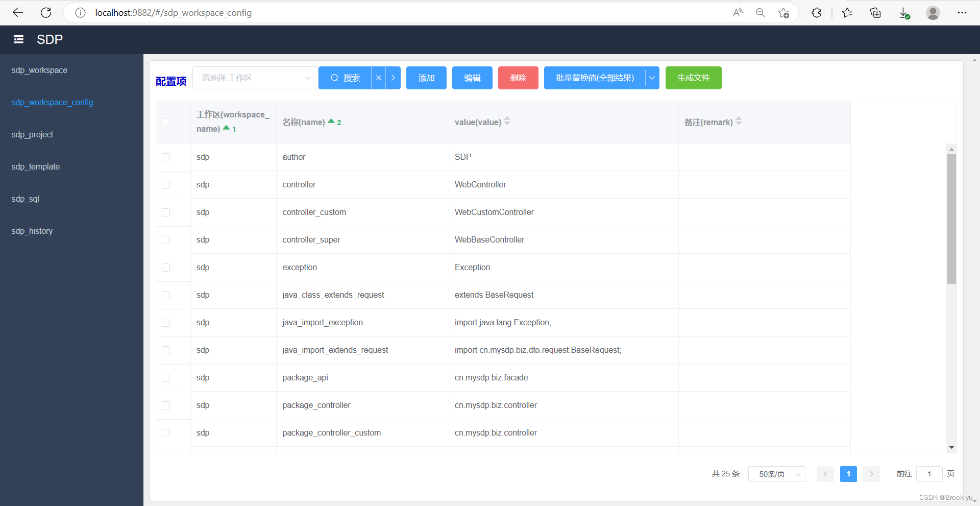This screenshot has width=980, height=506.
Task: Select the controller_super row checkbox
Action: click(x=166, y=240)
